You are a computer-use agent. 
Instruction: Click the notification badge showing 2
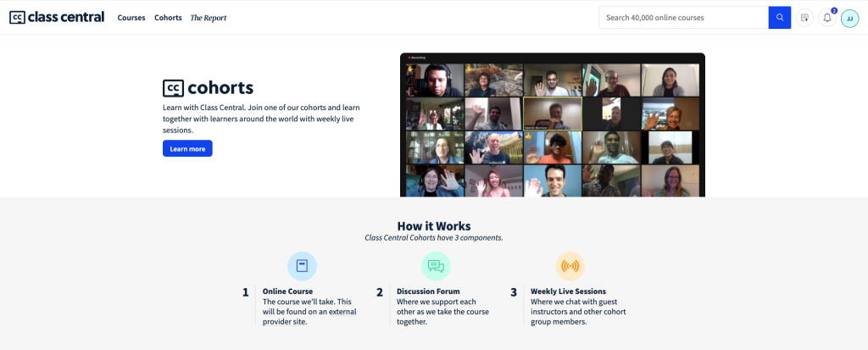coord(834,10)
